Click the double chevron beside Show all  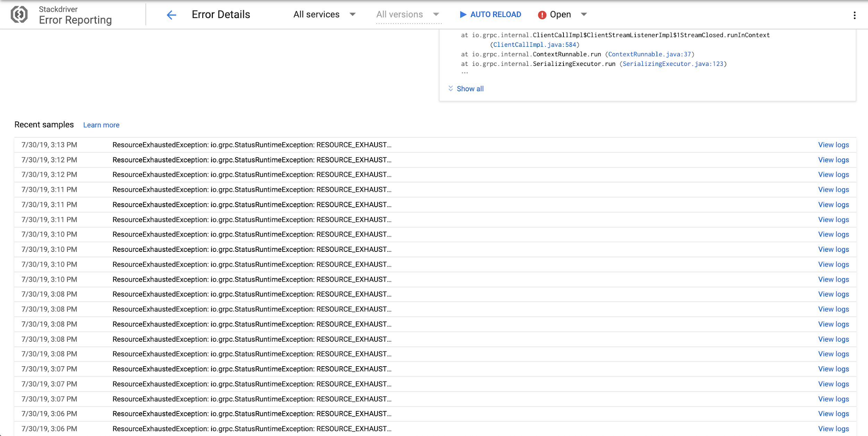point(451,88)
